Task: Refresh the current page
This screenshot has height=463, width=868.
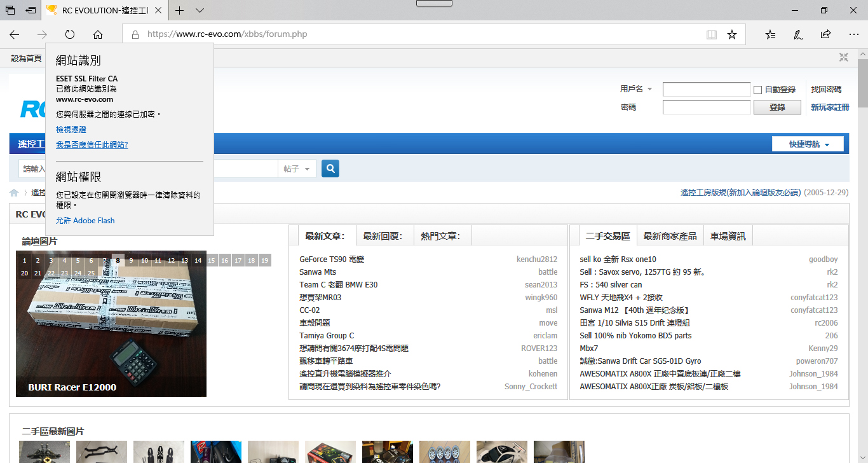Action: (70, 34)
